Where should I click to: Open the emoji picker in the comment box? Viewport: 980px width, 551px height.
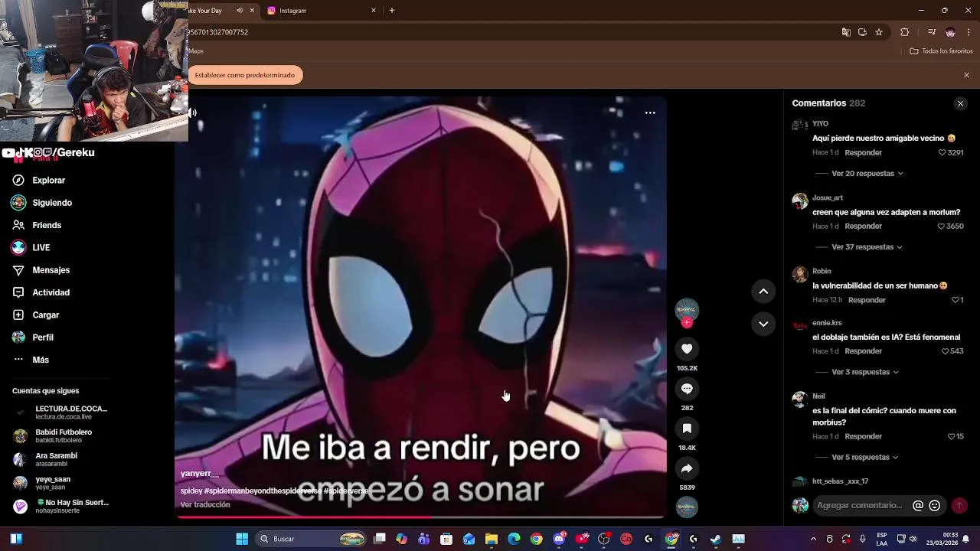[934, 505]
